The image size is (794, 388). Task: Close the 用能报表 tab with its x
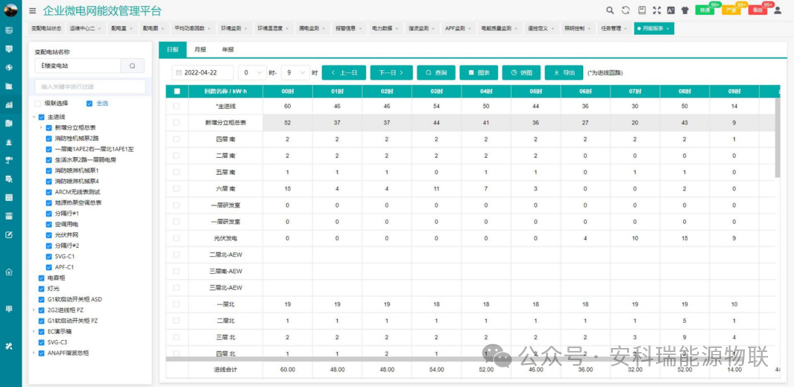click(x=667, y=29)
